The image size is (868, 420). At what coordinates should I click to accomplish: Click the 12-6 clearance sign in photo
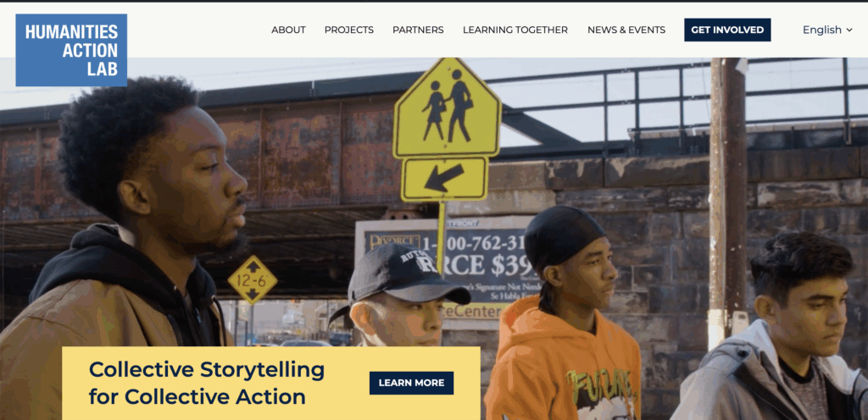(253, 279)
